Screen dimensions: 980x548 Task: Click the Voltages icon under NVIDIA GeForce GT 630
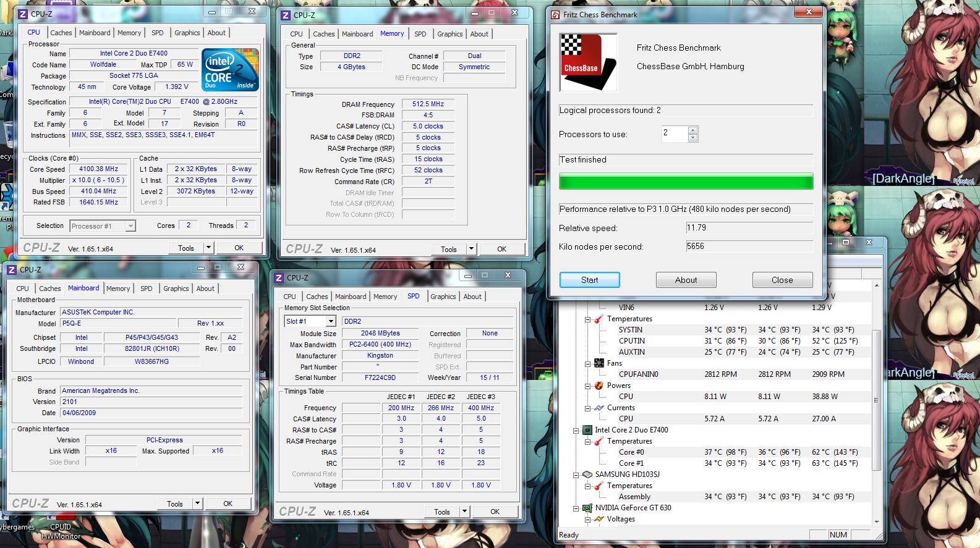pos(599,519)
